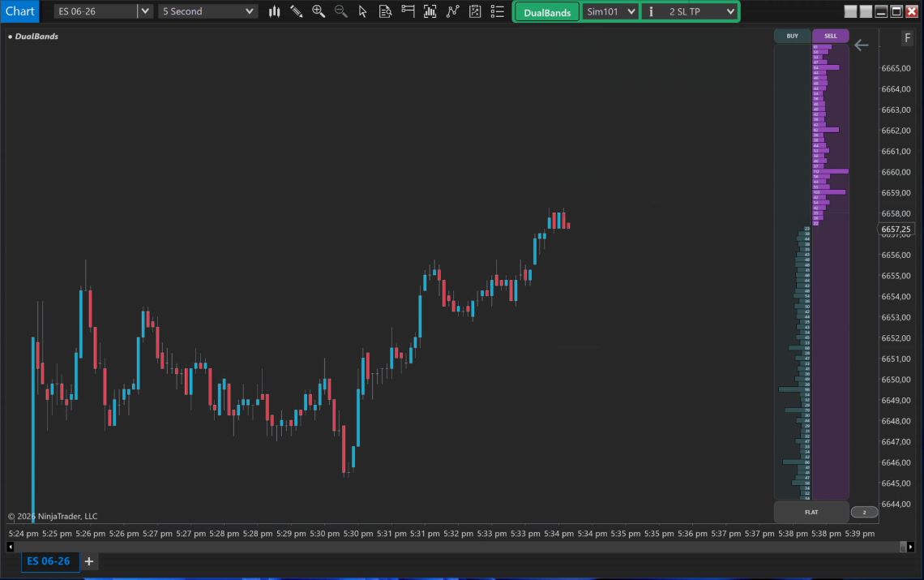Select the ES 06-26 chart tab
The image size is (924, 580).
tap(49, 561)
